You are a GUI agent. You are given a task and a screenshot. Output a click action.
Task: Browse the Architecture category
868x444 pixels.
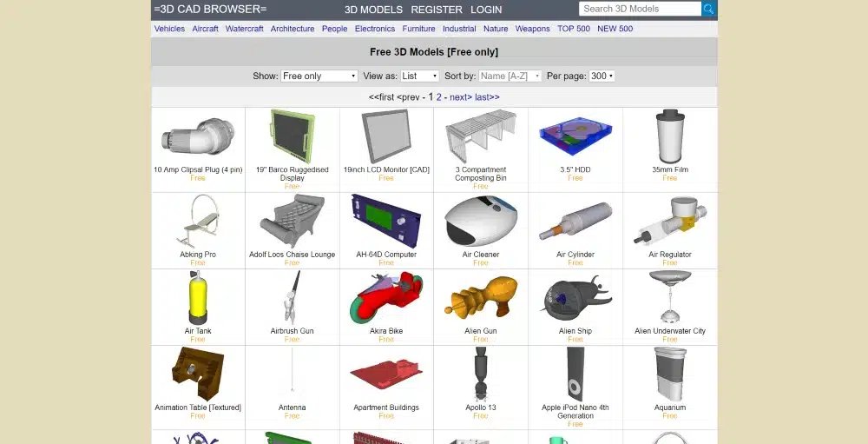pos(293,29)
